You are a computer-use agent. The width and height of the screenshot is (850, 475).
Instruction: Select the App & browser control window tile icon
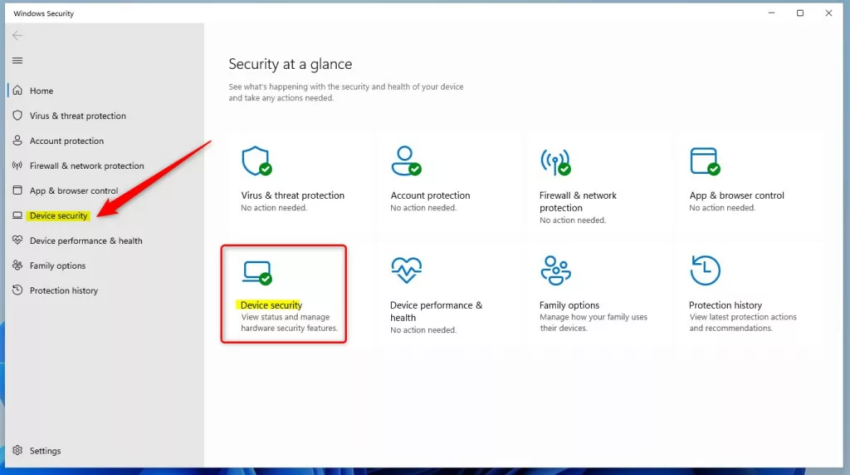(705, 162)
